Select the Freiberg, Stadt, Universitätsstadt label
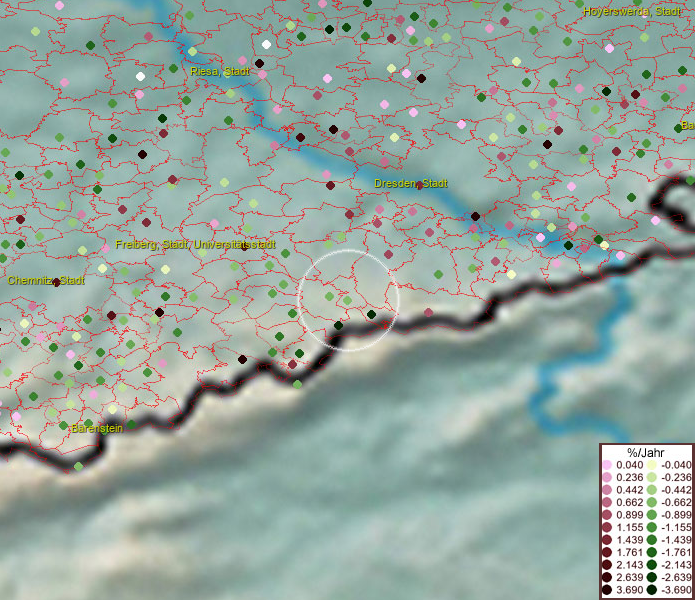695x600 pixels. [x=195, y=244]
